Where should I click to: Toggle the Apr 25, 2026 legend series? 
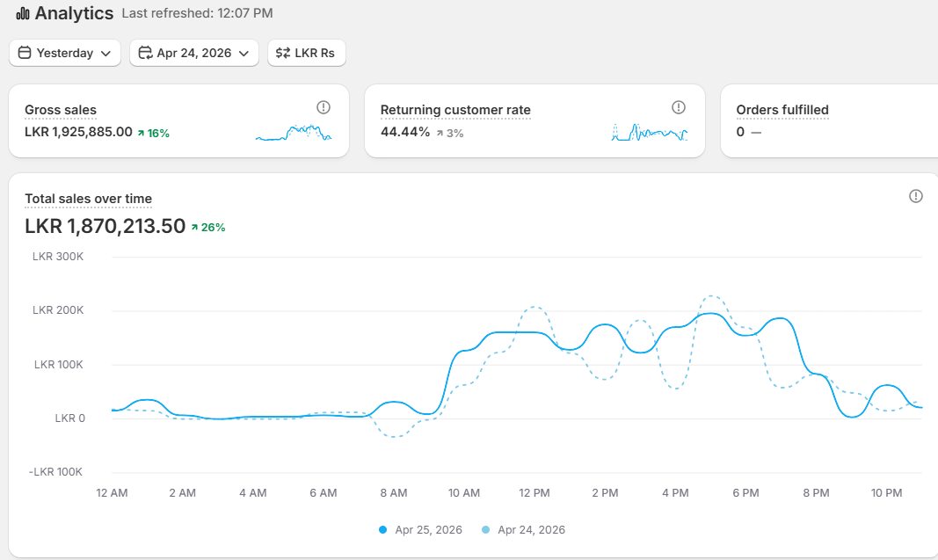click(x=420, y=529)
